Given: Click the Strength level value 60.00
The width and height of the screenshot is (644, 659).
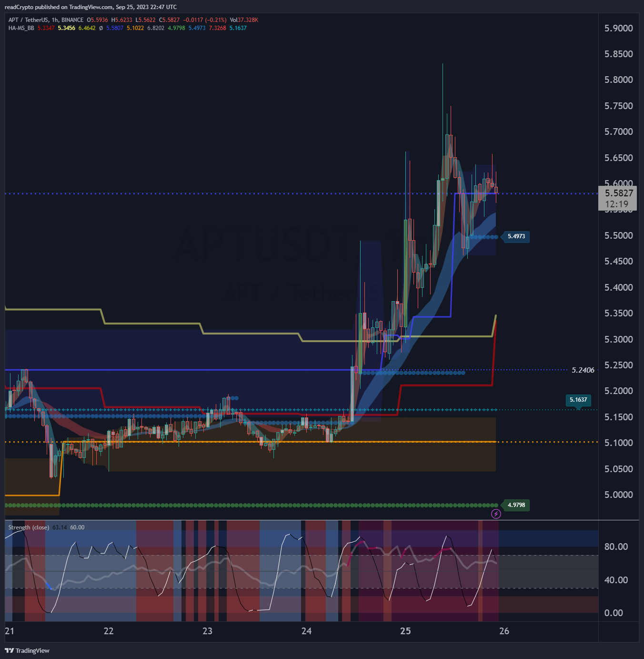Looking at the screenshot, I should 77,527.
